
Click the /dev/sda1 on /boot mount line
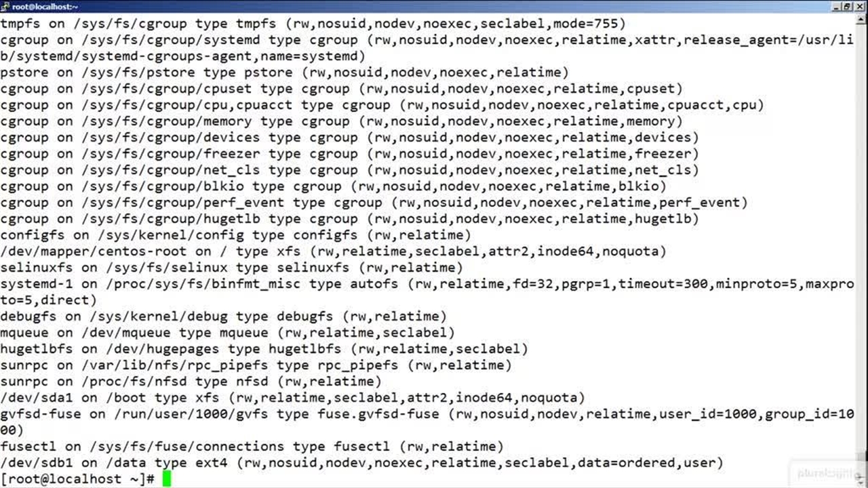[x=292, y=398]
